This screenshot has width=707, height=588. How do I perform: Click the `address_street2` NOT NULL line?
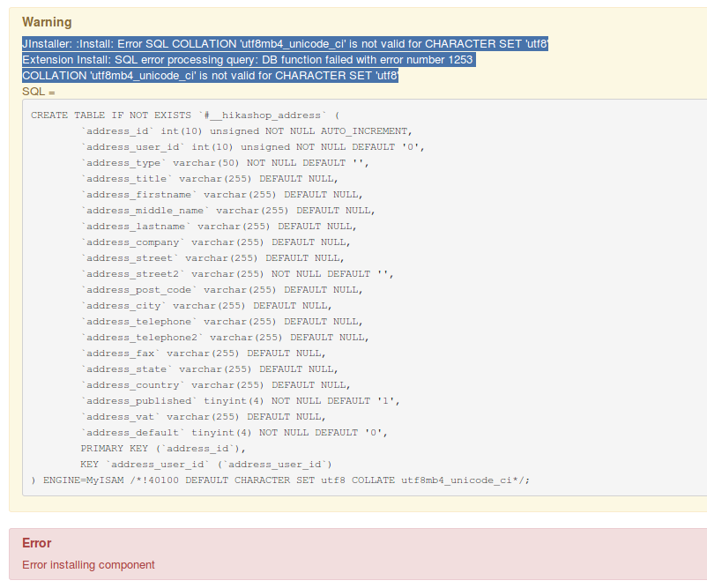237,273
